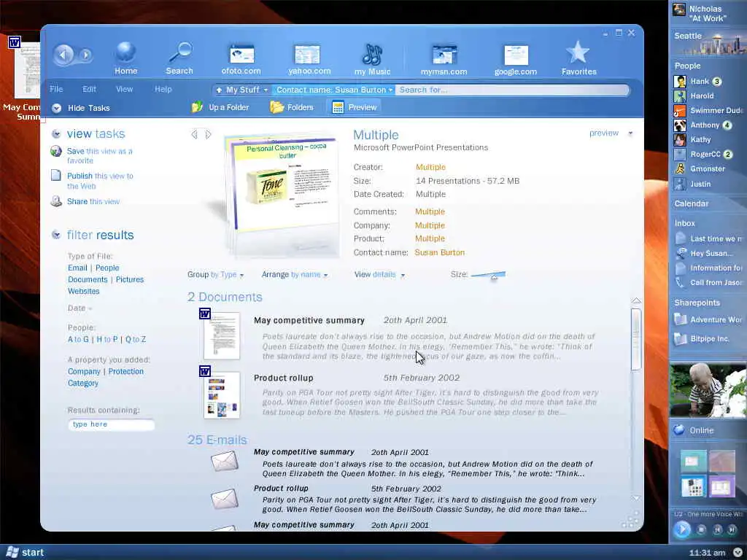Filter by the Protection property
Image resolution: width=747 pixels, height=560 pixels.
point(125,371)
